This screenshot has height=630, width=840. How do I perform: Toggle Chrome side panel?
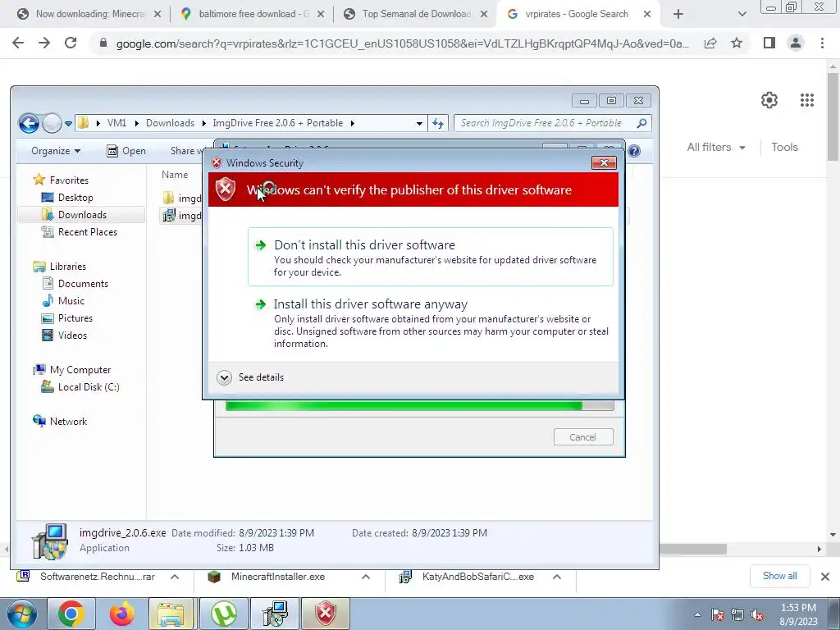tap(769, 43)
